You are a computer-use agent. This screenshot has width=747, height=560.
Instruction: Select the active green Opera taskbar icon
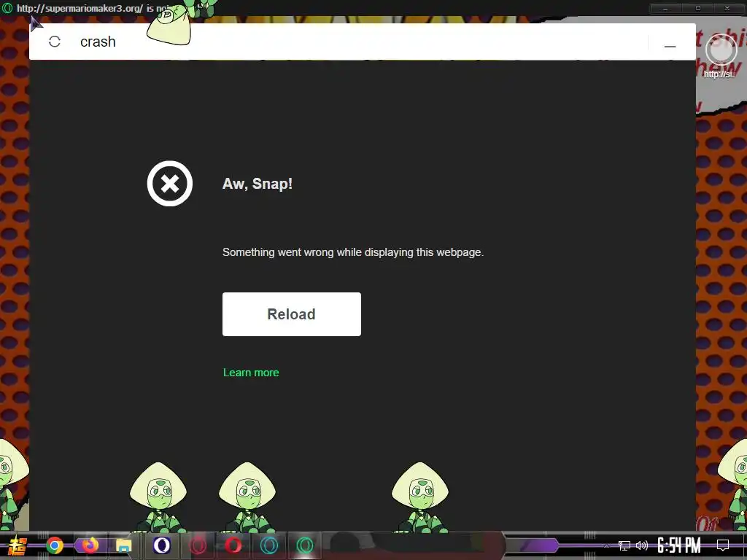[305, 545]
